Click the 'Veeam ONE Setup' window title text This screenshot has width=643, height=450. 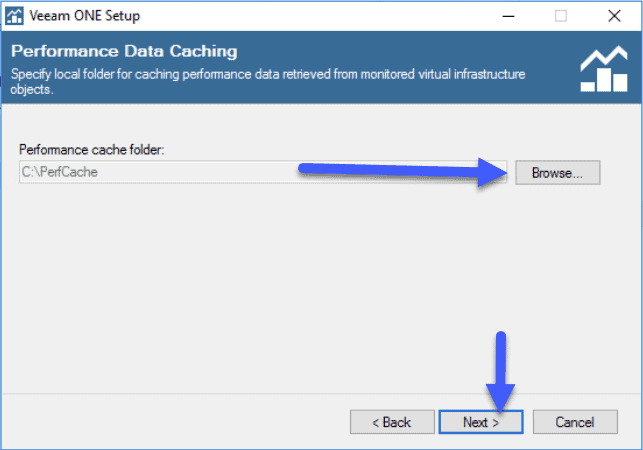pyautogui.click(x=84, y=16)
